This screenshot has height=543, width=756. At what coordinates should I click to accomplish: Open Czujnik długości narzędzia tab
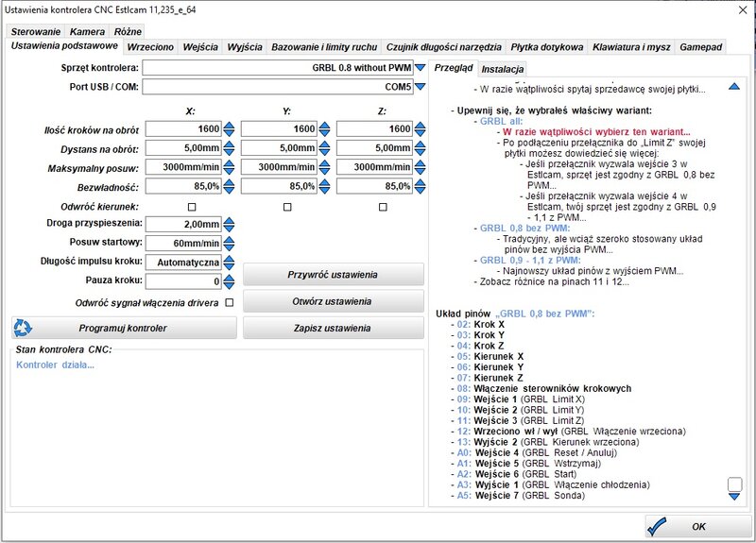(x=443, y=46)
